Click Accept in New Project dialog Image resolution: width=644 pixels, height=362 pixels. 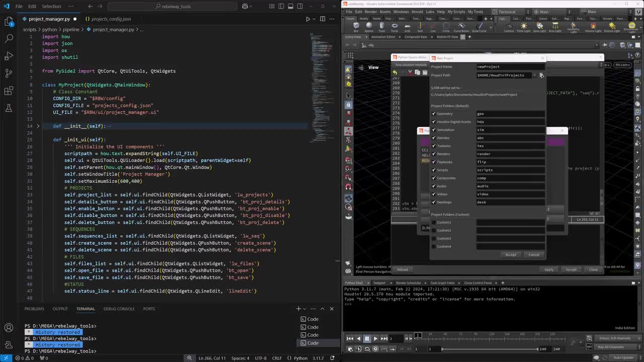511,254
